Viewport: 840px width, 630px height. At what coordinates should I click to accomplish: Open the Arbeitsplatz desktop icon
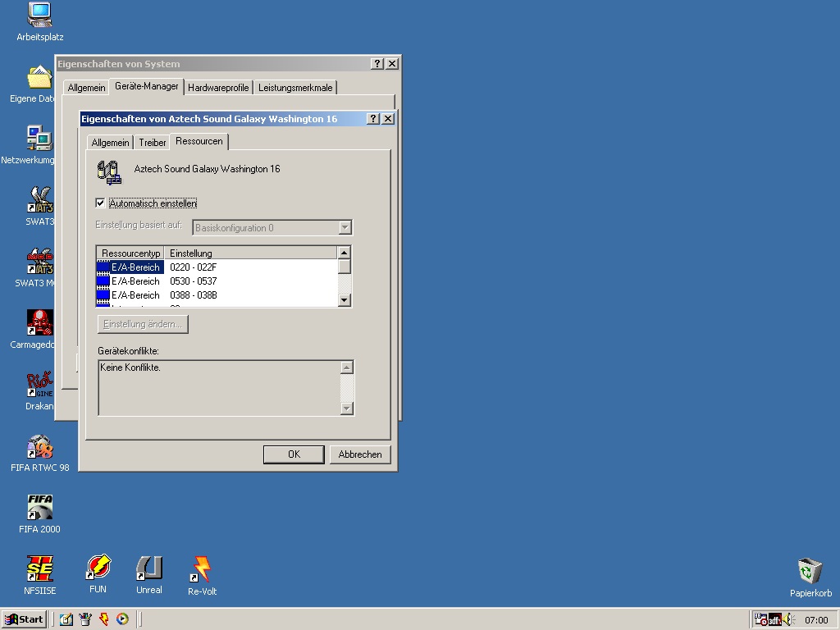click(39, 15)
